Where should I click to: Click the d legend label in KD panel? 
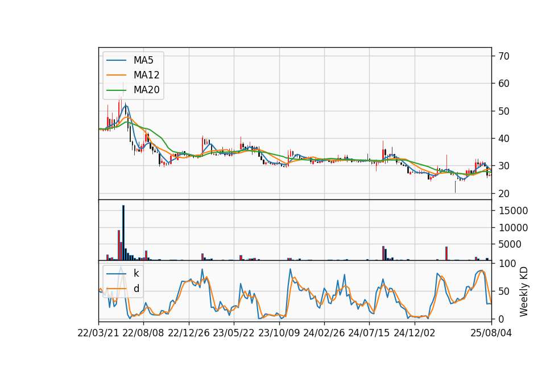(x=136, y=289)
